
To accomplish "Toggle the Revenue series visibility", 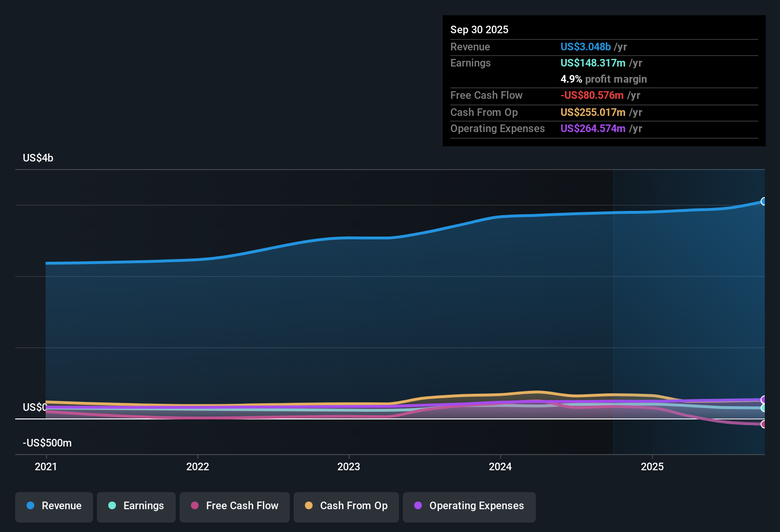I will [x=54, y=507].
